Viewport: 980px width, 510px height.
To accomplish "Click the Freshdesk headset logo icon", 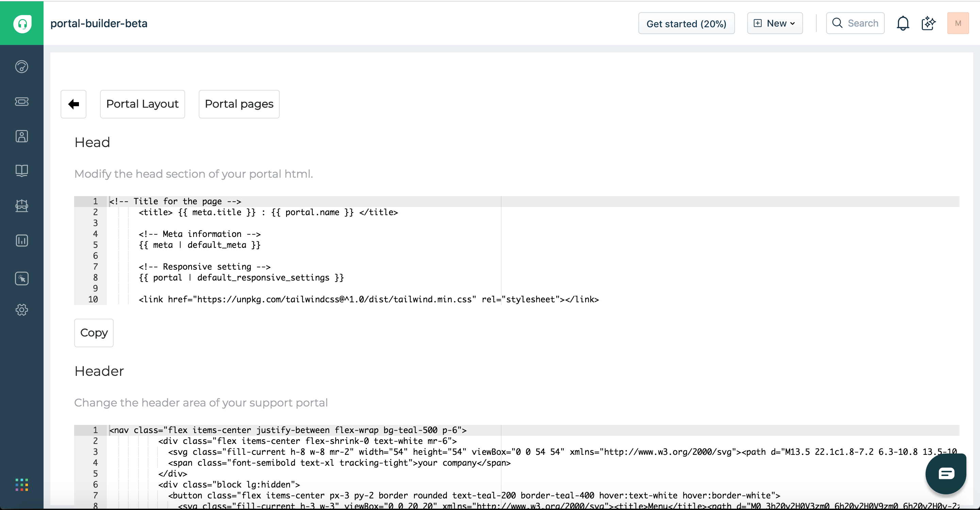I will [22, 23].
